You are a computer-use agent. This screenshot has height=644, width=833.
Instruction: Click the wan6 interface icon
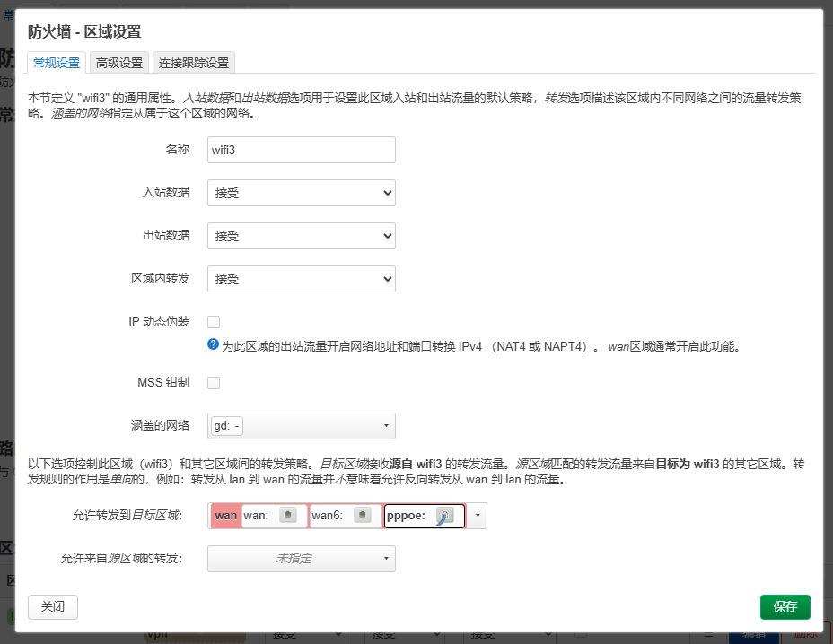pyautogui.click(x=362, y=515)
